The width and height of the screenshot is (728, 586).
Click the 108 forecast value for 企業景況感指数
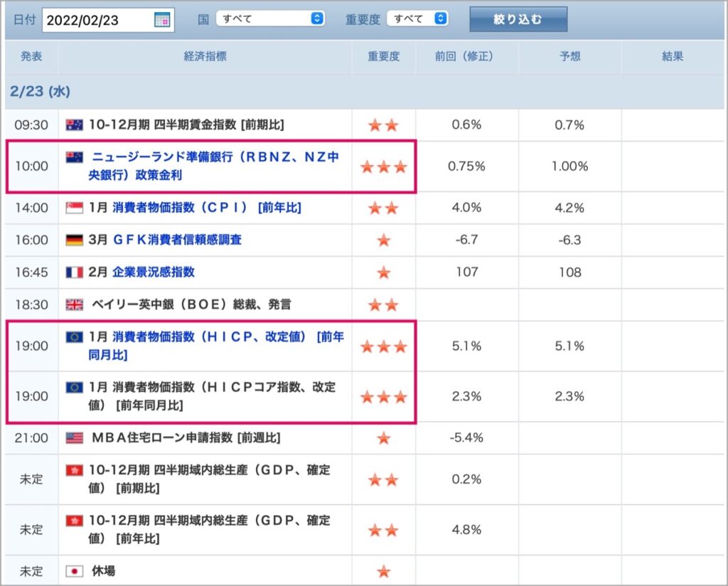click(569, 272)
